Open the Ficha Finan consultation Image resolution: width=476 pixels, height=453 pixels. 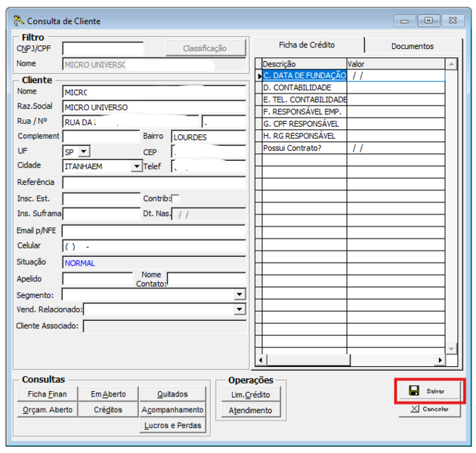48,394
